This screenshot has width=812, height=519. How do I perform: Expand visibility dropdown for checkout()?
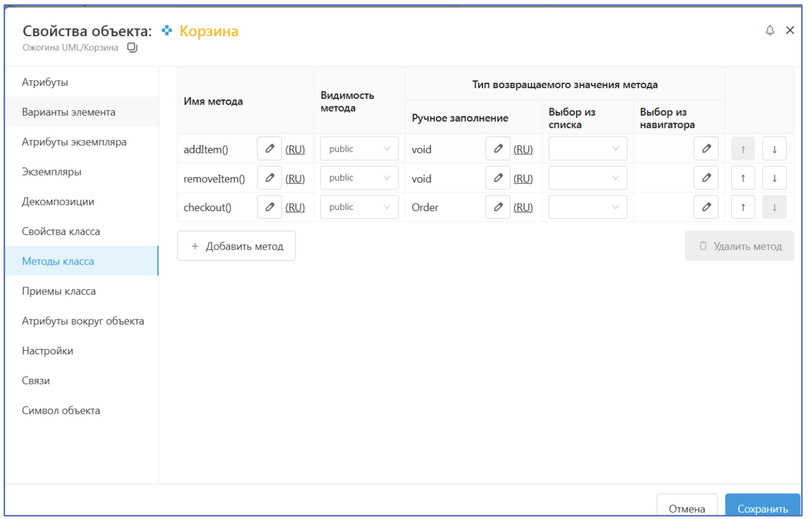coord(359,207)
